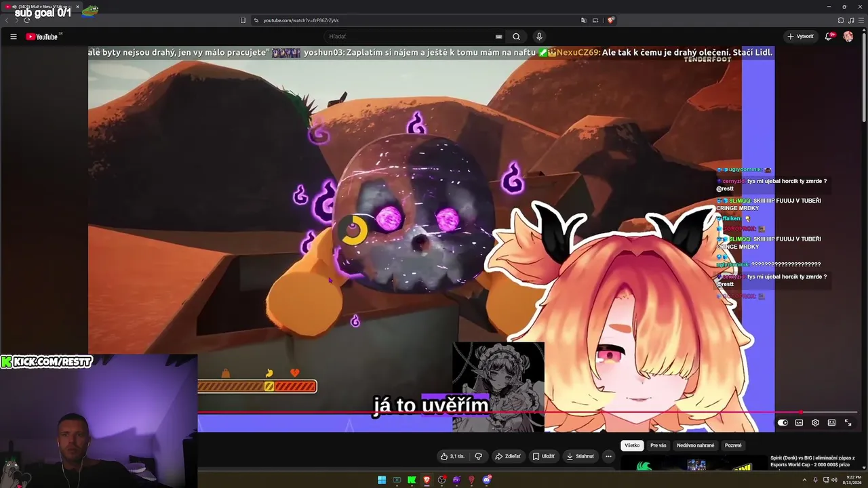Click the Stiahnuť download button
The image size is (868, 488).
580,456
